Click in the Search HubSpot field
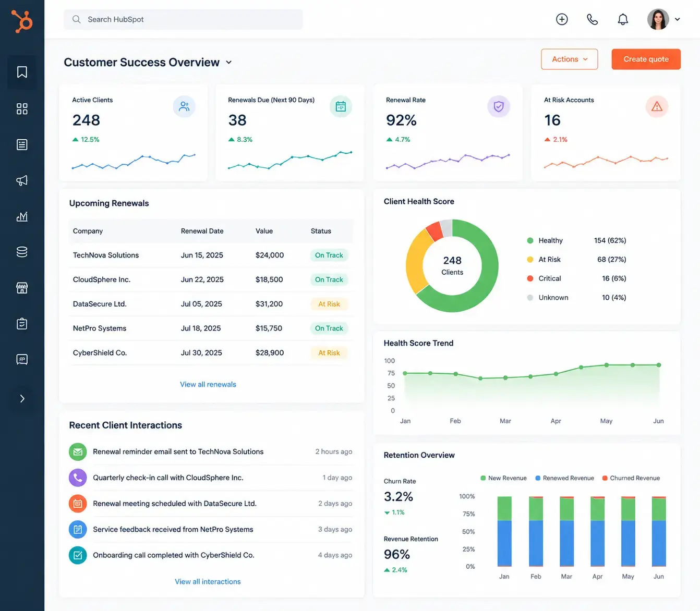 pos(183,19)
